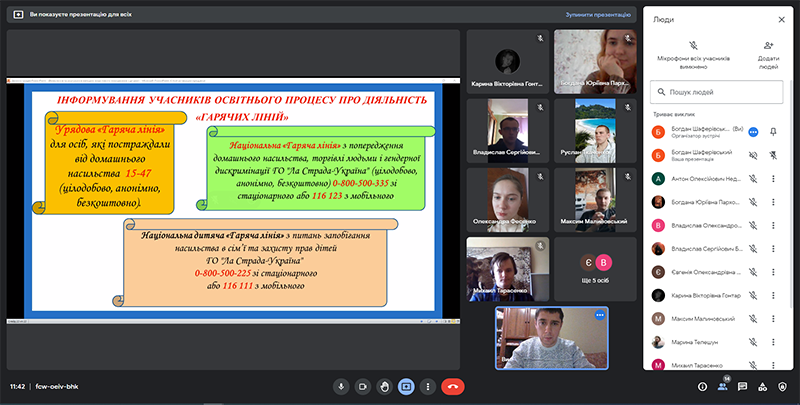Screen dimensions: 800x405
Task: Click the presentation screen icon in top banner
Action: (18, 15)
